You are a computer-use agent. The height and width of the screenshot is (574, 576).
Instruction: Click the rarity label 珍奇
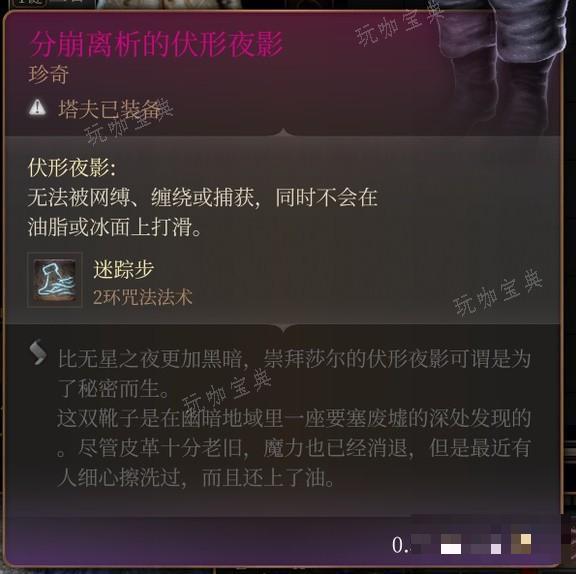click(48, 75)
